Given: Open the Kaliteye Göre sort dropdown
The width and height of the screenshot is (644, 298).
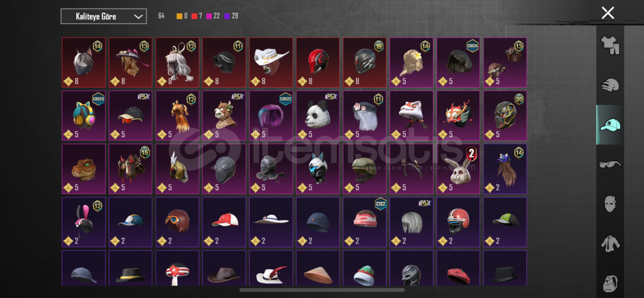Looking at the screenshot, I should [104, 16].
